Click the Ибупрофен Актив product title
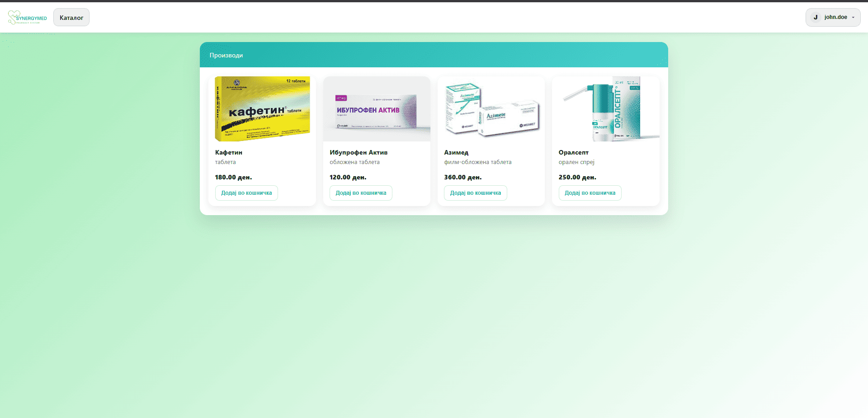The height and width of the screenshot is (418, 868). (x=359, y=153)
